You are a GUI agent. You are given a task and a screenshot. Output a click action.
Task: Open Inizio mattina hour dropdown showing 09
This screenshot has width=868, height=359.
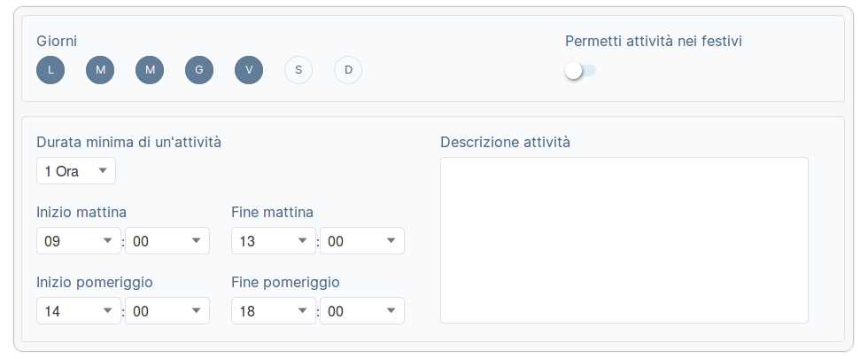point(79,241)
